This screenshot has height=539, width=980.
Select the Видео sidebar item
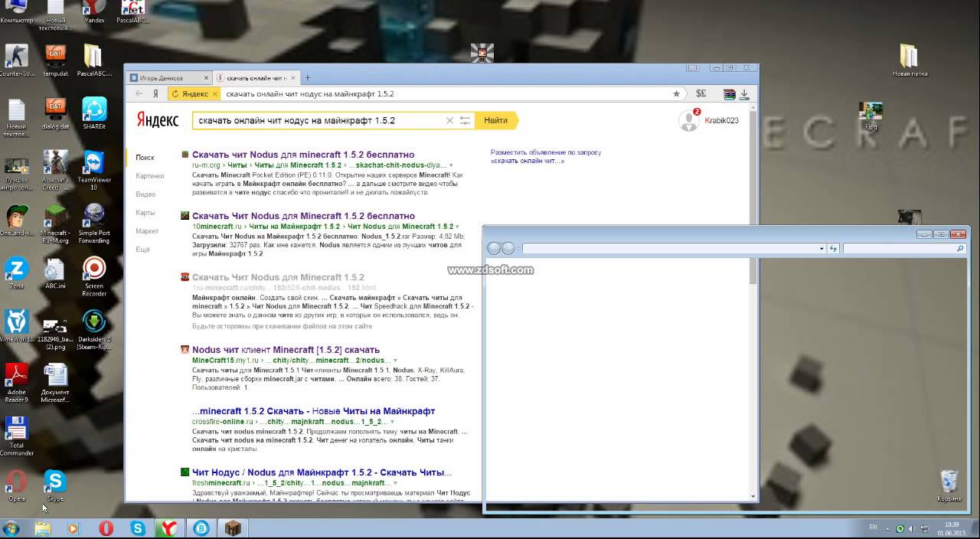(145, 194)
